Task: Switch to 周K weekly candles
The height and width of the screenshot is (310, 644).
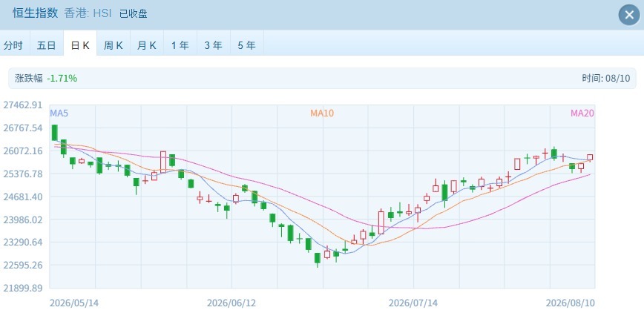Action: pos(114,45)
